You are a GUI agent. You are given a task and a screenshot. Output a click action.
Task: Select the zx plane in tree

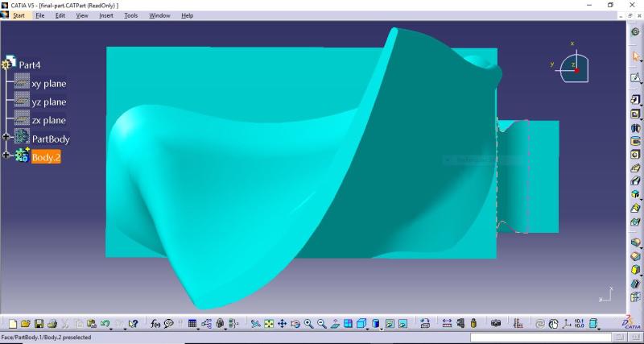(x=48, y=120)
